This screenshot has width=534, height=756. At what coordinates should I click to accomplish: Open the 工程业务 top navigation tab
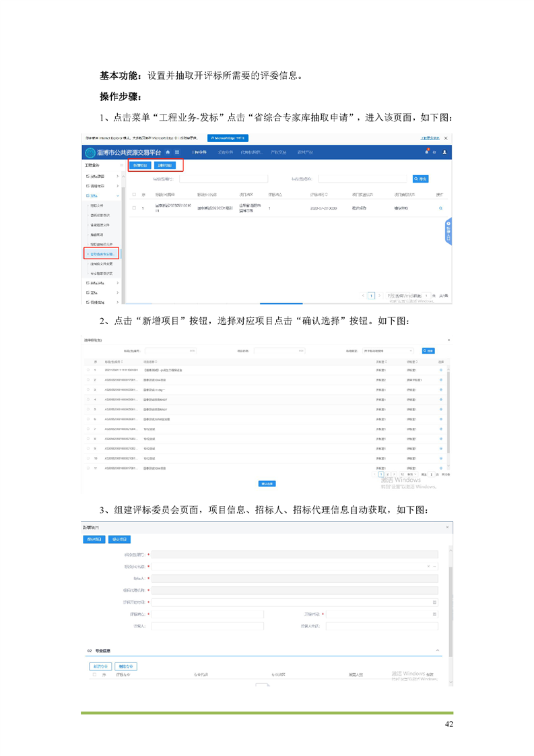coord(199,152)
